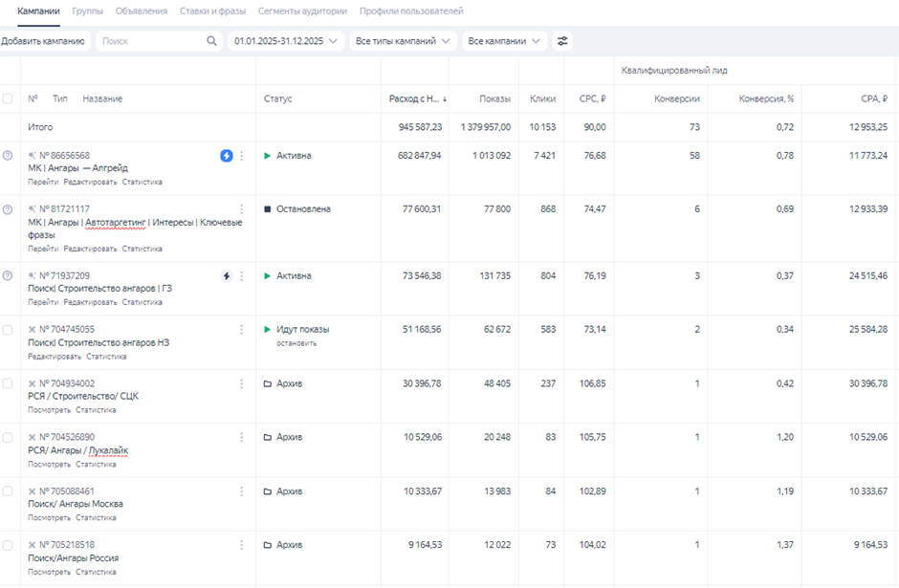Screen dimensions: 899x588
Task: Switch to the Группы tab
Action: [x=87, y=11]
